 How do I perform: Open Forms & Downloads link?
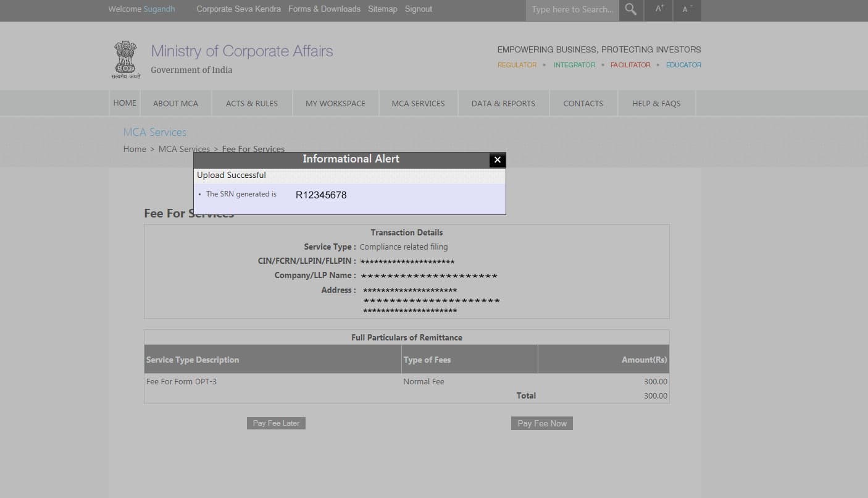(x=324, y=9)
